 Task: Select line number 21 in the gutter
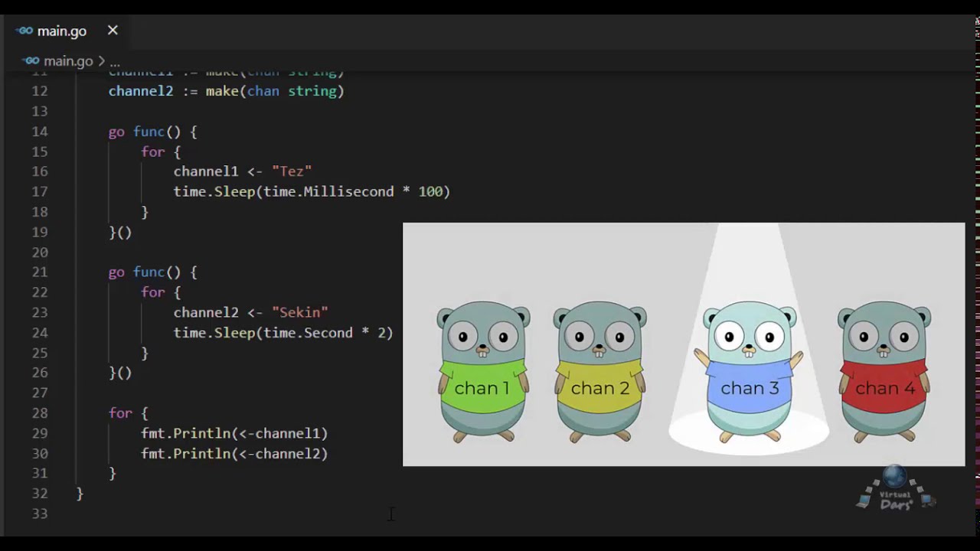pos(40,272)
